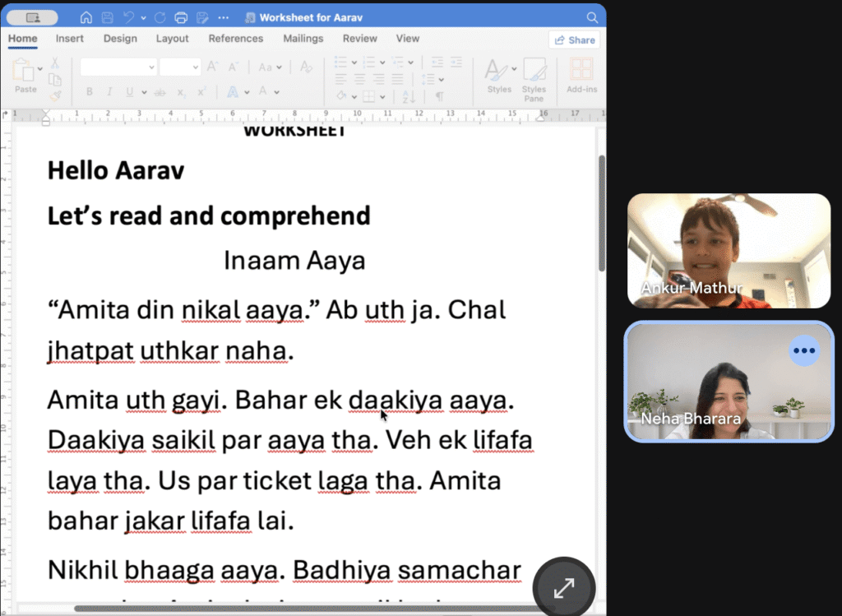
Task: Toggle show paragraph marks
Action: pyautogui.click(x=439, y=96)
